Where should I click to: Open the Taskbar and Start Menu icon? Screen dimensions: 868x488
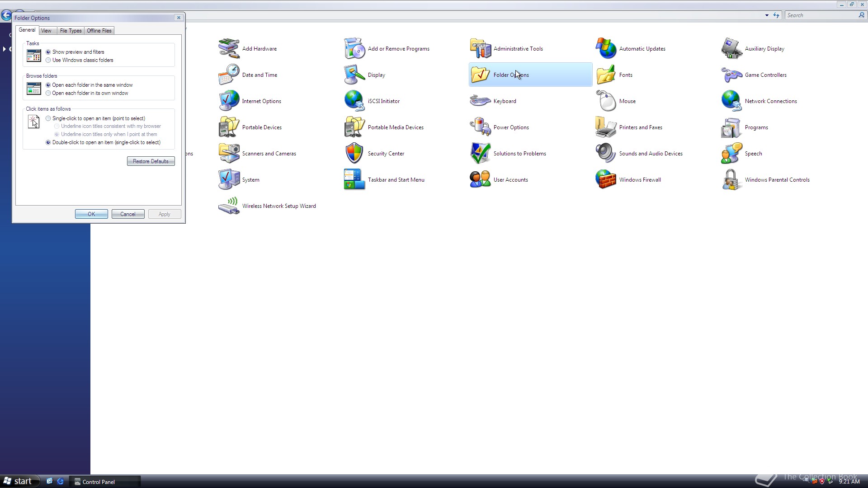[354, 180]
